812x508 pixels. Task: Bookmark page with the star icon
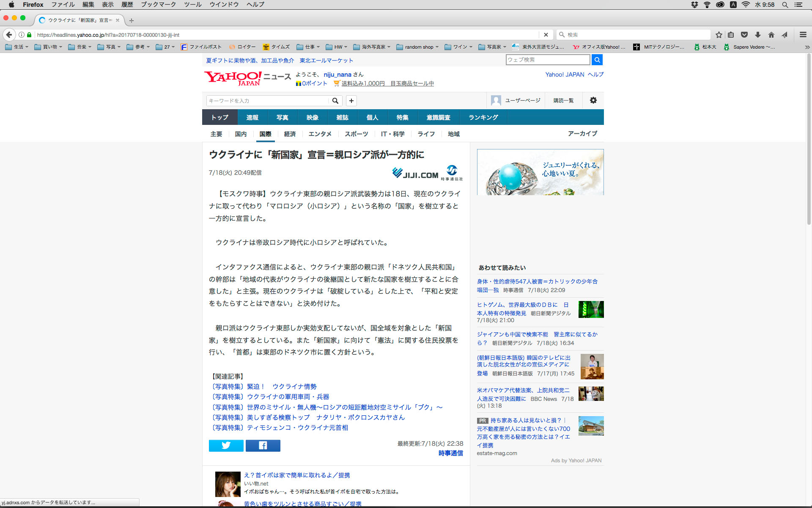(719, 35)
